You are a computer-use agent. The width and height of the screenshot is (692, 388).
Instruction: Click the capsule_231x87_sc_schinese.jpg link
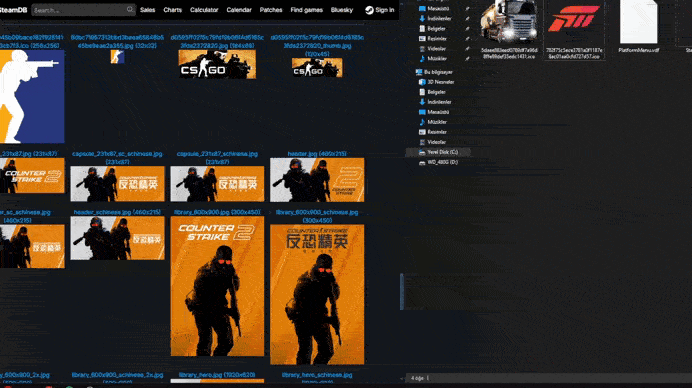[117, 158]
